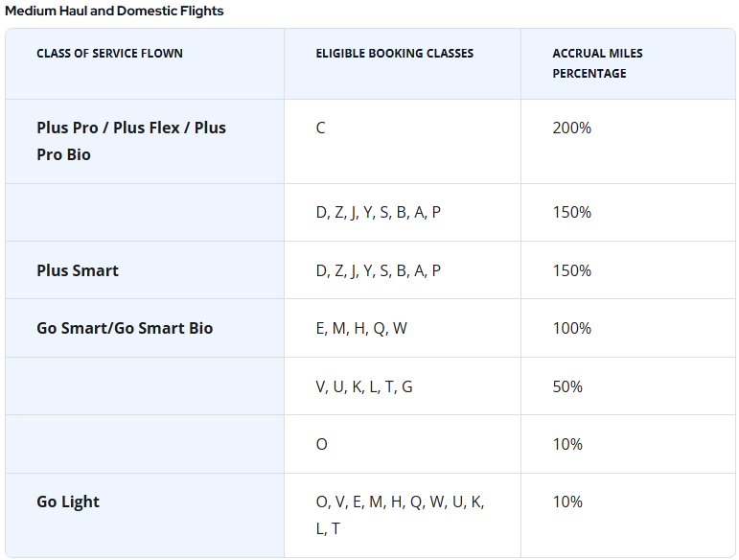The height and width of the screenshot is (560, 739).
Task: Select the Go Light booking classes list
Action: [400, 515]
